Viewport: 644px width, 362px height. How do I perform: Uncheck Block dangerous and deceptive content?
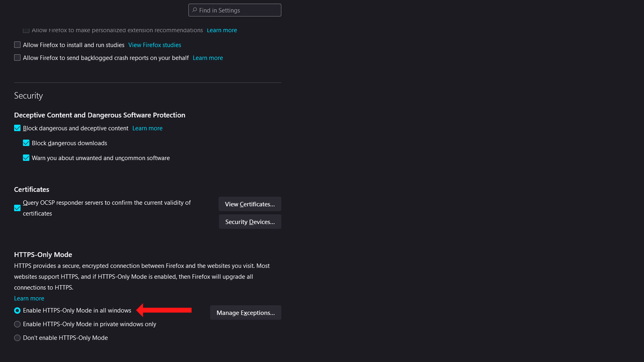(18, 128)
